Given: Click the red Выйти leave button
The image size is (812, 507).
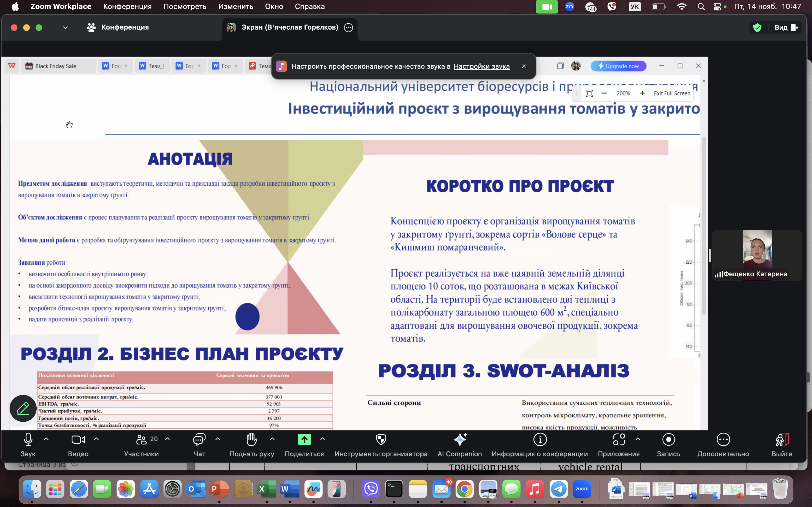Looking at the screenshot, I should tap(782, 440).
